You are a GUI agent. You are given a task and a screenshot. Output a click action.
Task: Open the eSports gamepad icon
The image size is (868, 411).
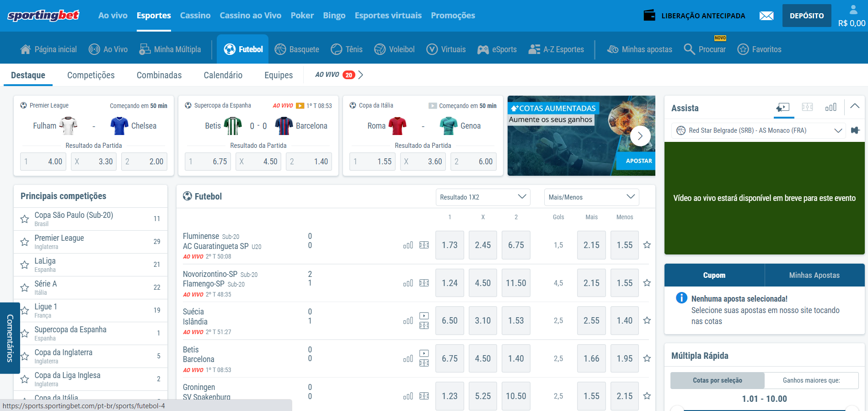483,49
